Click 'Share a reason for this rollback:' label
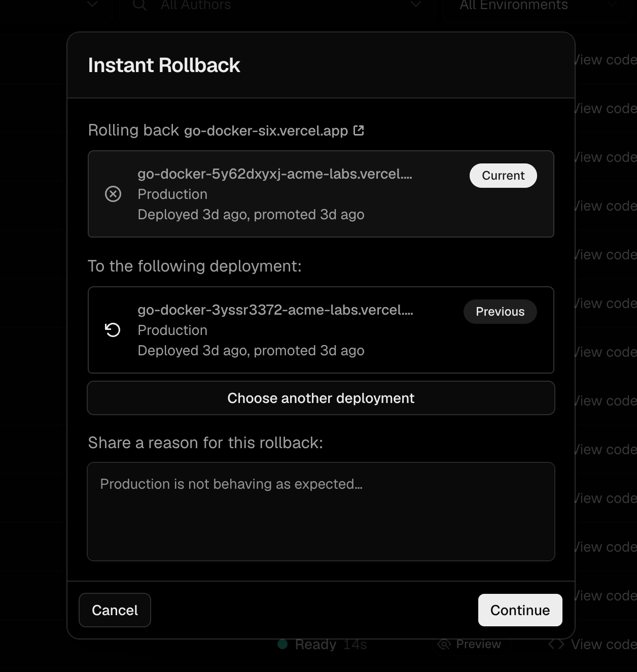 pyautogui.click(x=205, y=443)
